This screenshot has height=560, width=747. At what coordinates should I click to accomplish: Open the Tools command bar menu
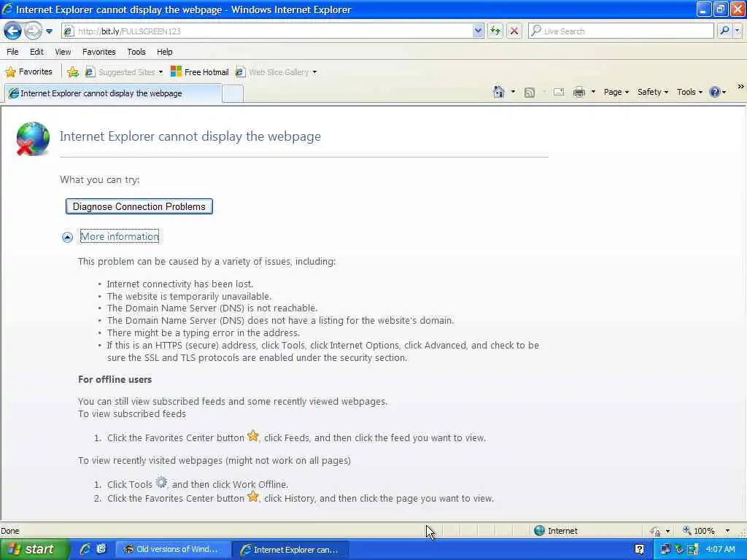coord(689,92)
